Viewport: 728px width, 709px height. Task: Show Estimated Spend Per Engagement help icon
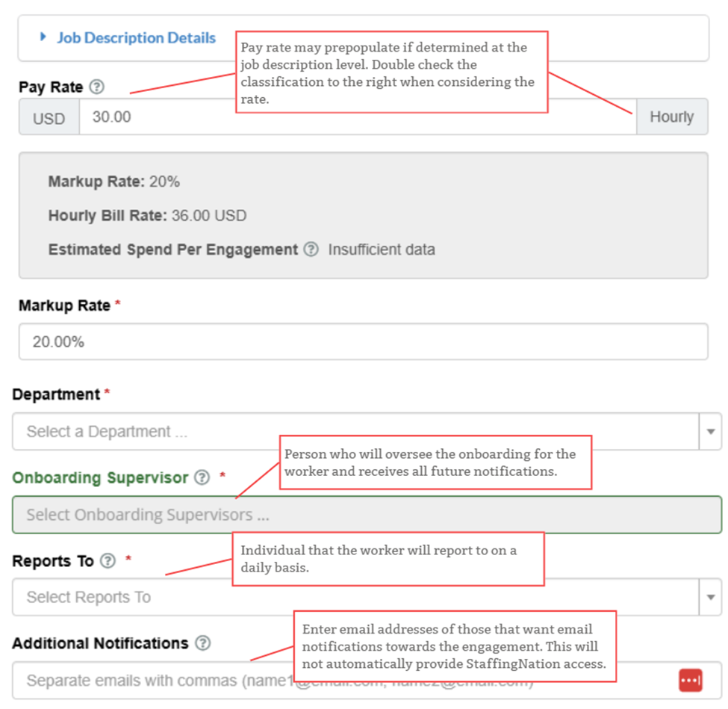(311, 250)
